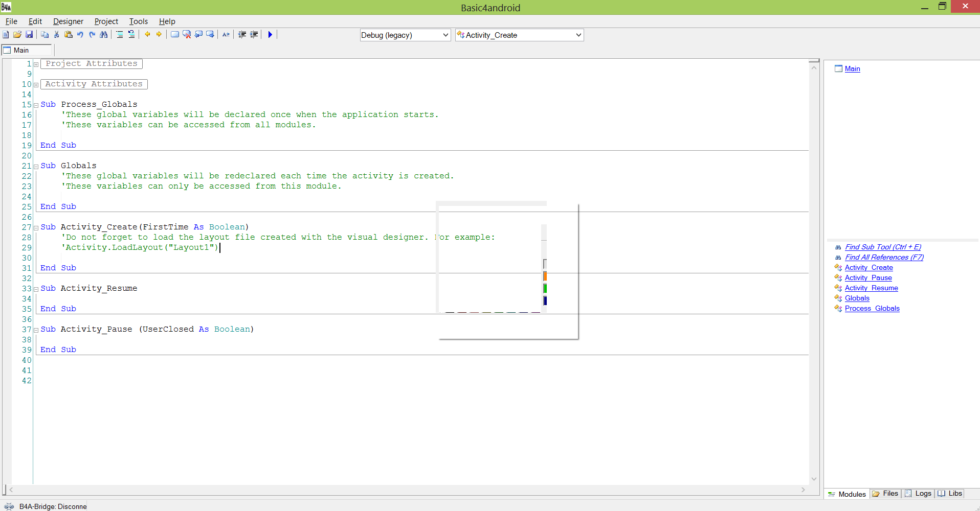Screen dimensions: 980x511
Task: Jump to Activity_Create sub link
Action: click(869, 268)
